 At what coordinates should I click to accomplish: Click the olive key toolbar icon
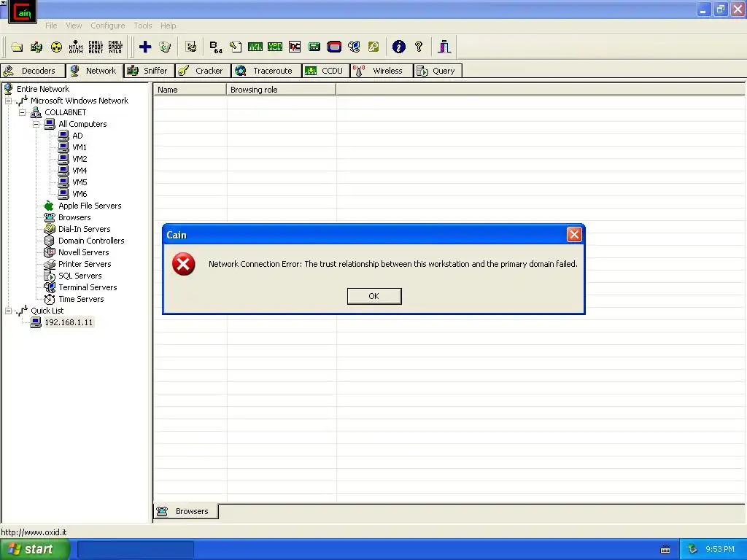point(373,47)
